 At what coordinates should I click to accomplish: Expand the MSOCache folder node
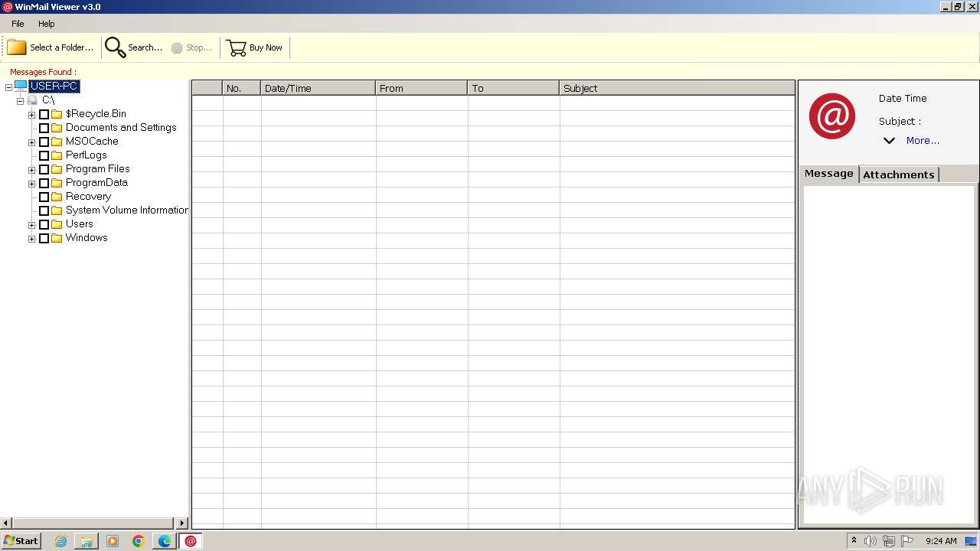[31, 142]
